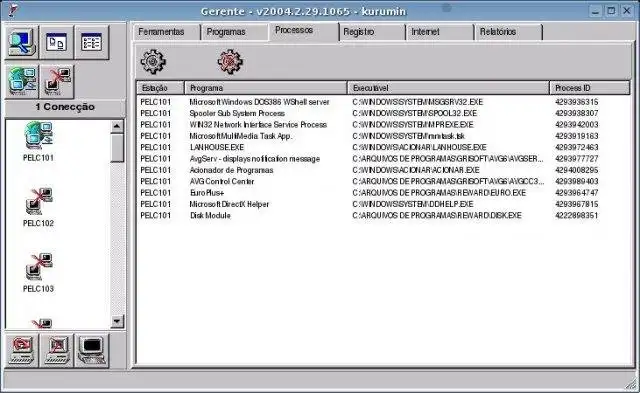Click station list scroll-up arrow
Viewport: 640px width, 393px height.
tap(117, 127)
